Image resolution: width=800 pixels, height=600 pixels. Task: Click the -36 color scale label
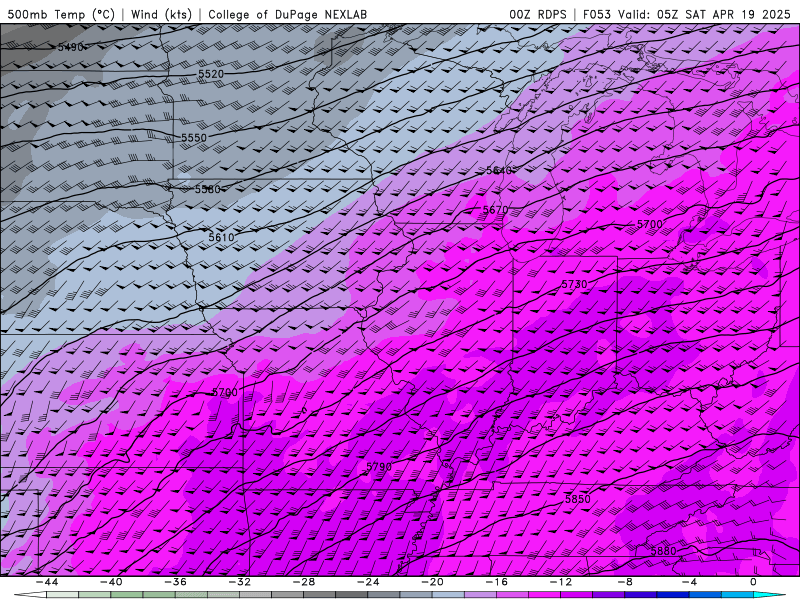[x=175, y=582]
